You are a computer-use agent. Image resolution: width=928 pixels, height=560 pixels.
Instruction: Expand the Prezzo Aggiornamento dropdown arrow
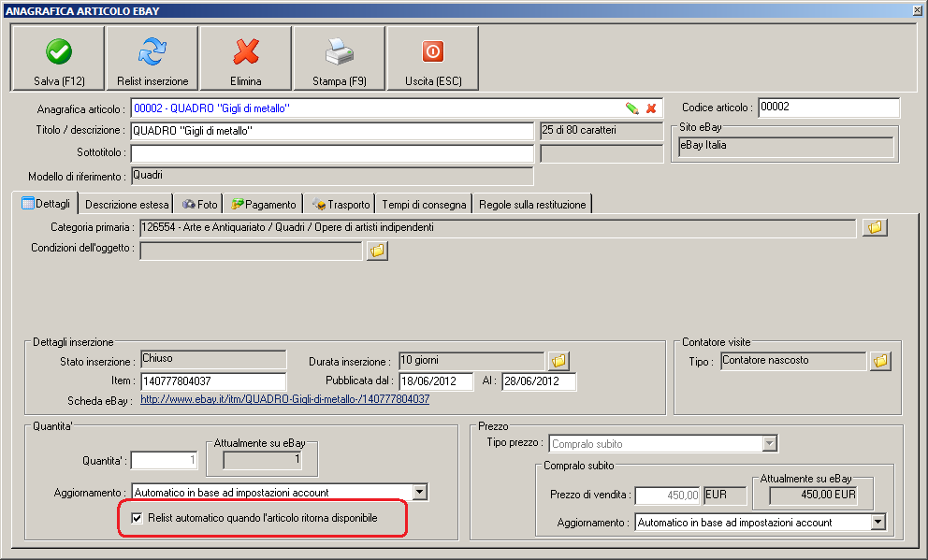tap(877, 523)
